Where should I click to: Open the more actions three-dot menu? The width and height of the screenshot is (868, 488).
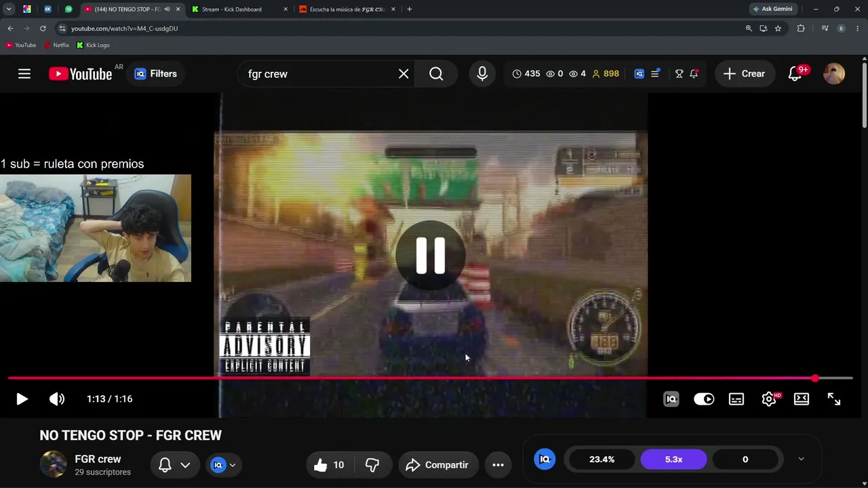tap(498, 465)
